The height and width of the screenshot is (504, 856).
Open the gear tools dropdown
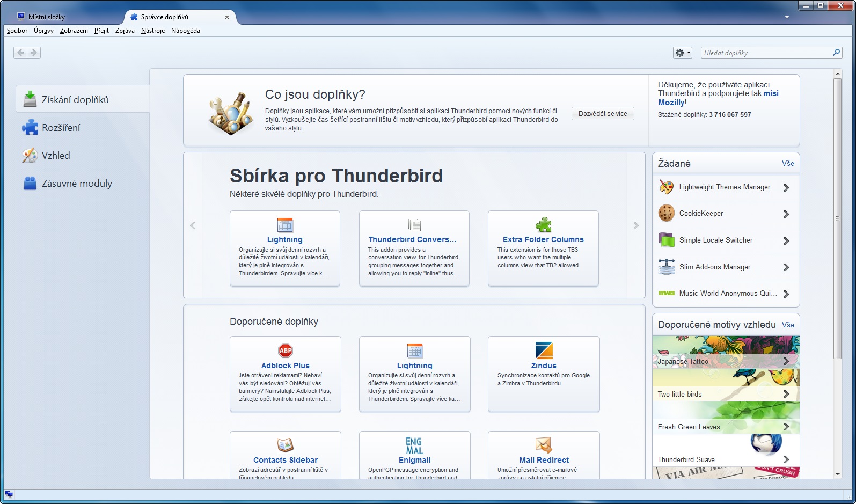tap(683, 53)
